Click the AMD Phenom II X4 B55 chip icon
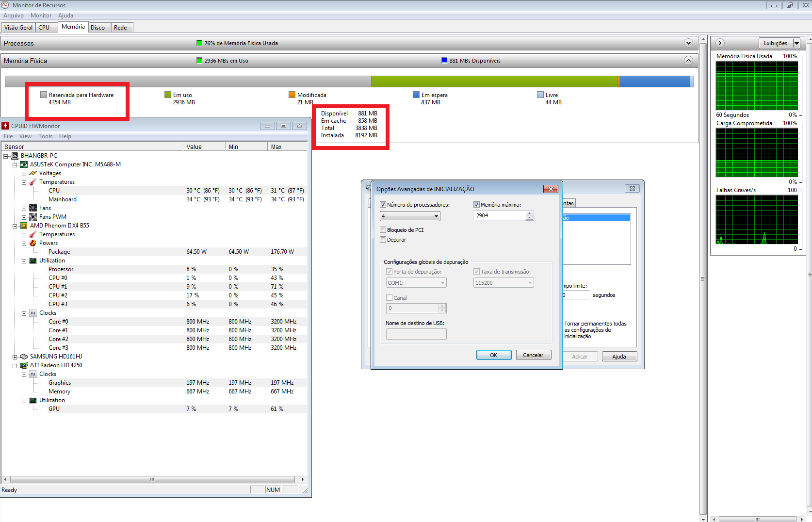Screen dimensions: 812x522 pyautogui.click(x=24, y=226)
